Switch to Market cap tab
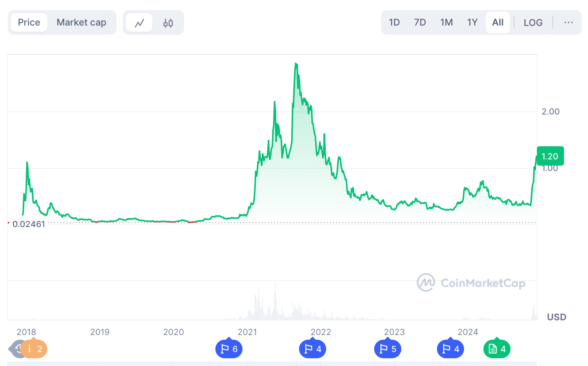Image resolution: width=588 pixels, height=366 pixels. click(x=81, y=22)
